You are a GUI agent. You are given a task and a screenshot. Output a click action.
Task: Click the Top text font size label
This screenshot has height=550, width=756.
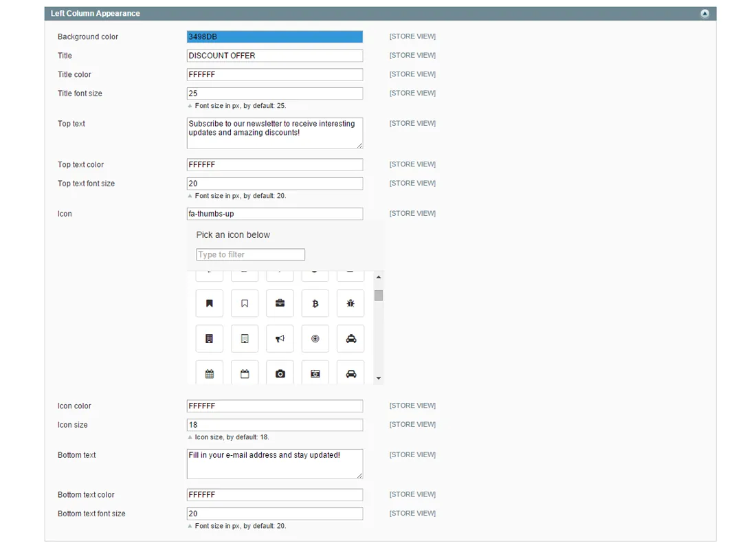point(87,184)
